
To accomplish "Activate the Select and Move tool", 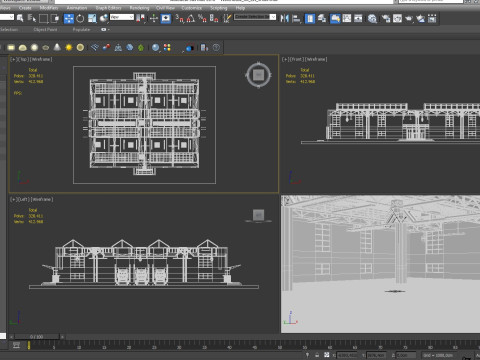I will (x=69, y=18).
